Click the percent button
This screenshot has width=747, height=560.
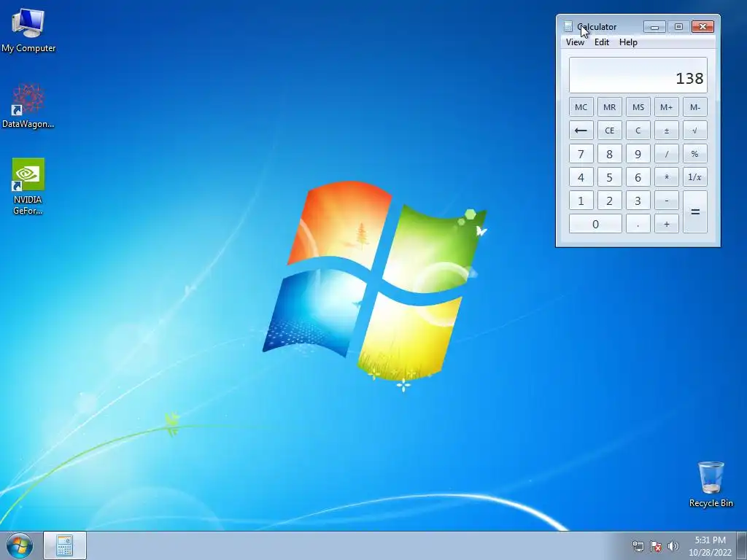pyautogui.click(x=695, y=154)
